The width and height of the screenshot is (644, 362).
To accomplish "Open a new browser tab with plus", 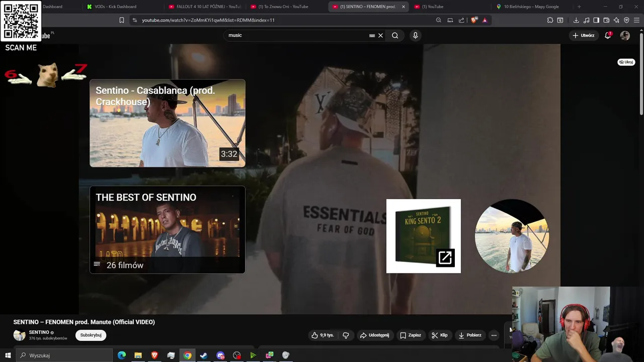I will tap(579, 7).
